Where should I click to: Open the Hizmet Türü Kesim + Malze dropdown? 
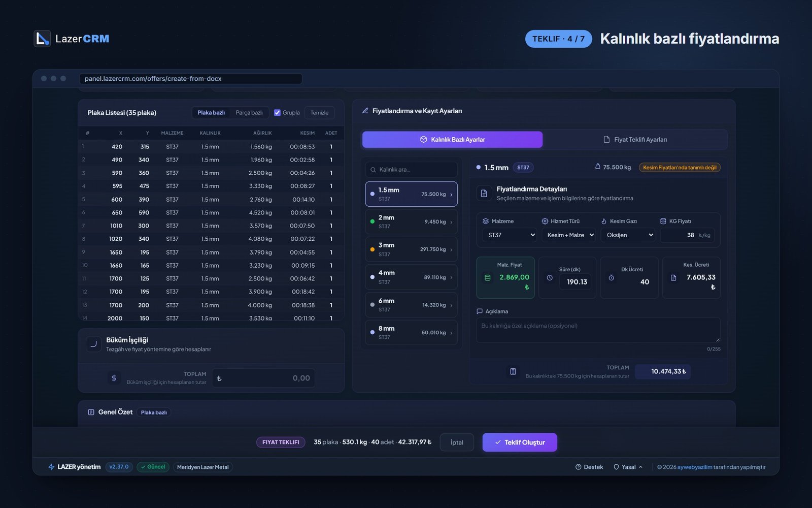569,235
